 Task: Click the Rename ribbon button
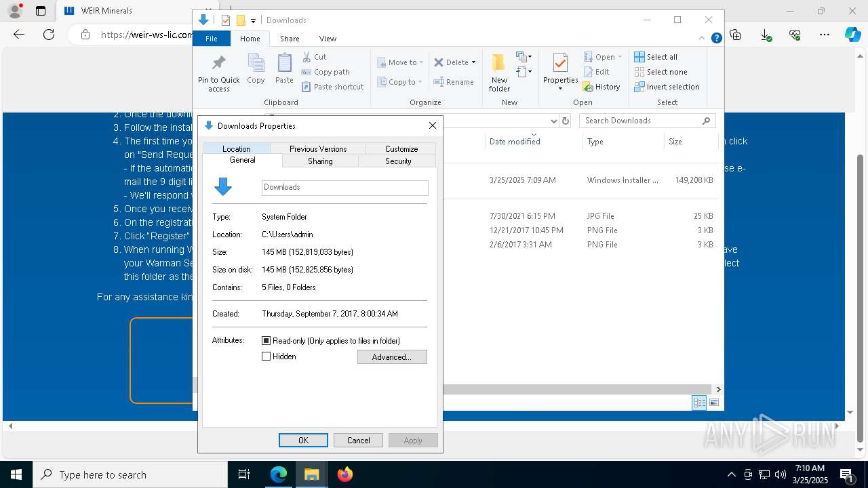(x=454, y=82)
